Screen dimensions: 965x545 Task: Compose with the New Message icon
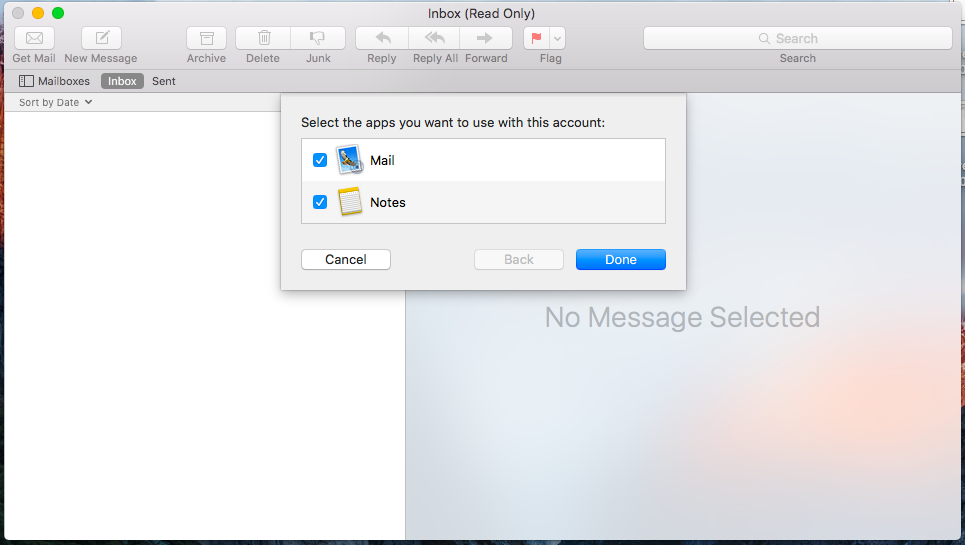(x=101, y=38)
